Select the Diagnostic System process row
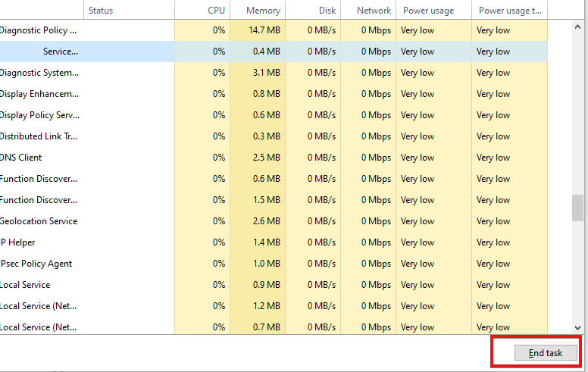This screenshot has width=588, height=372. pos(39,73)
